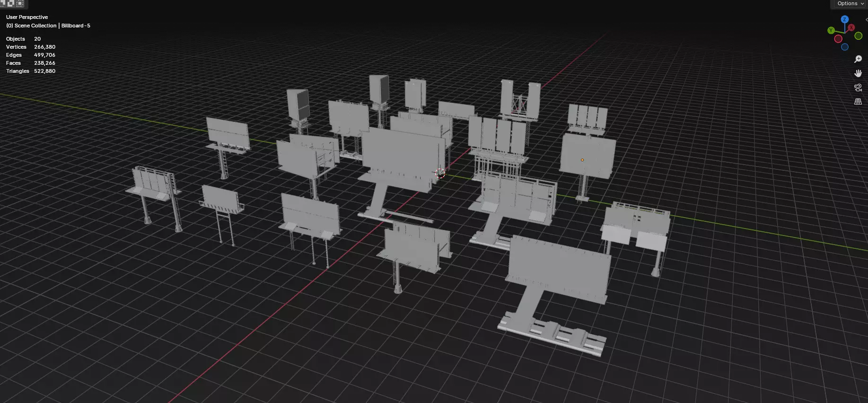This screenshot has width=868, height=403.
Task: Click "(0) Scene Collection | Billboard-5" text
Action: pyautogui.click(x=48, y=26)
